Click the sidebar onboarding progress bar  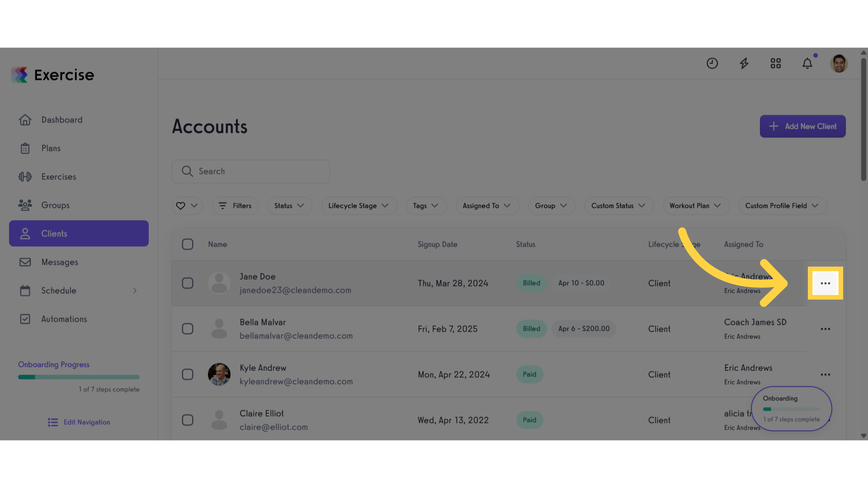pos(79,377)
